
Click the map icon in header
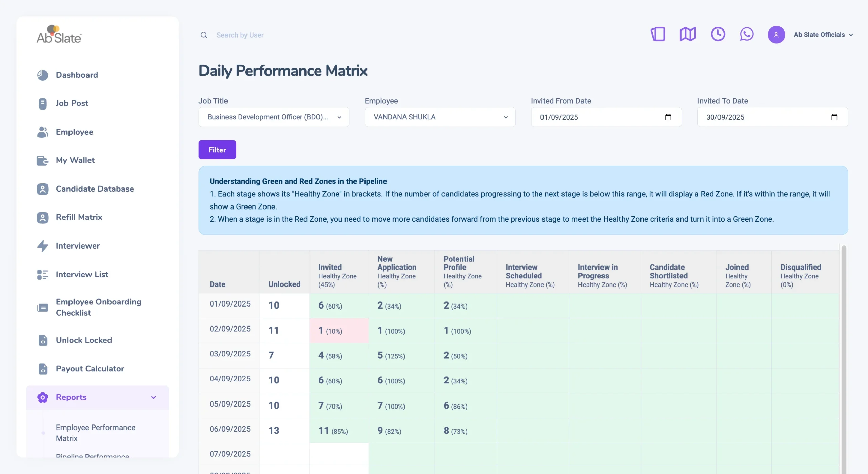click(x=688, y=35)
